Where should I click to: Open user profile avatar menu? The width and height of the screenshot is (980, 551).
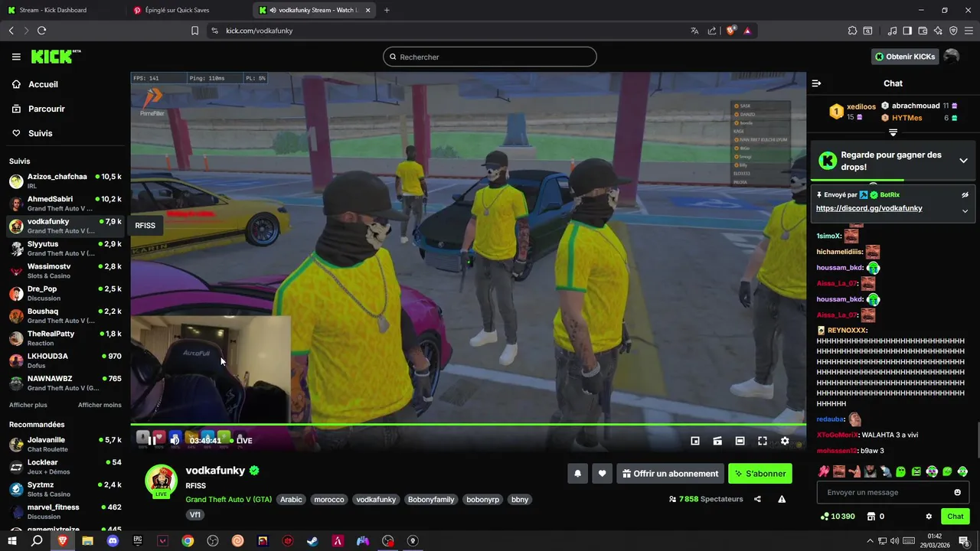[x=952, y=57]
